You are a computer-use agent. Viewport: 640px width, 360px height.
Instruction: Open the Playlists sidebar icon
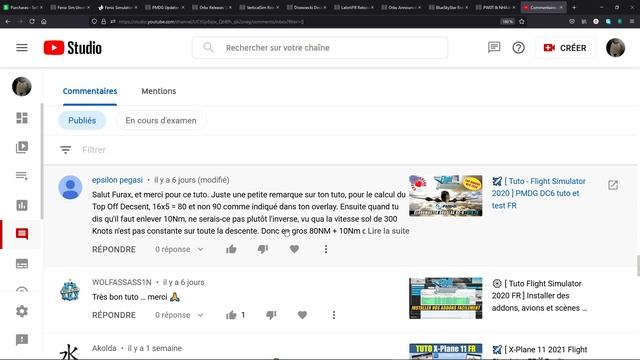22,176
